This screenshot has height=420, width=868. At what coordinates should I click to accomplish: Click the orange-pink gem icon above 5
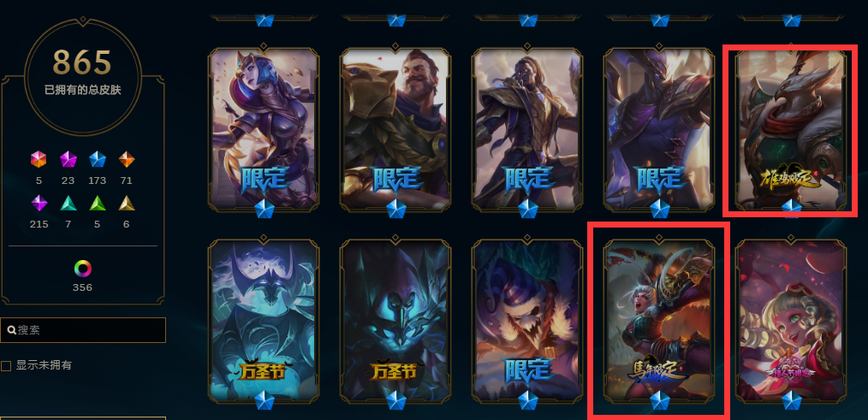tap(39, 159)
